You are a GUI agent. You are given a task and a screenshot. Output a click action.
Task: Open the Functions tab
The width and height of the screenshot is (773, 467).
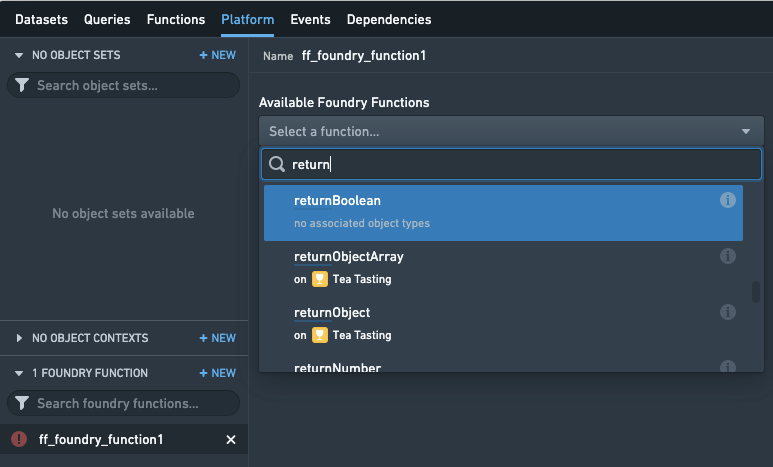[176, 19]
